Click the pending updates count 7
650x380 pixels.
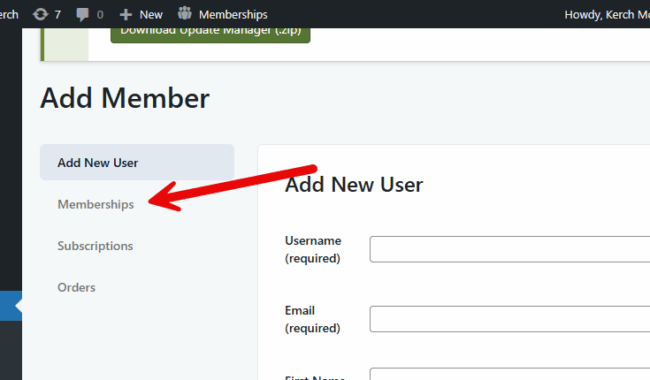[58, 15]
